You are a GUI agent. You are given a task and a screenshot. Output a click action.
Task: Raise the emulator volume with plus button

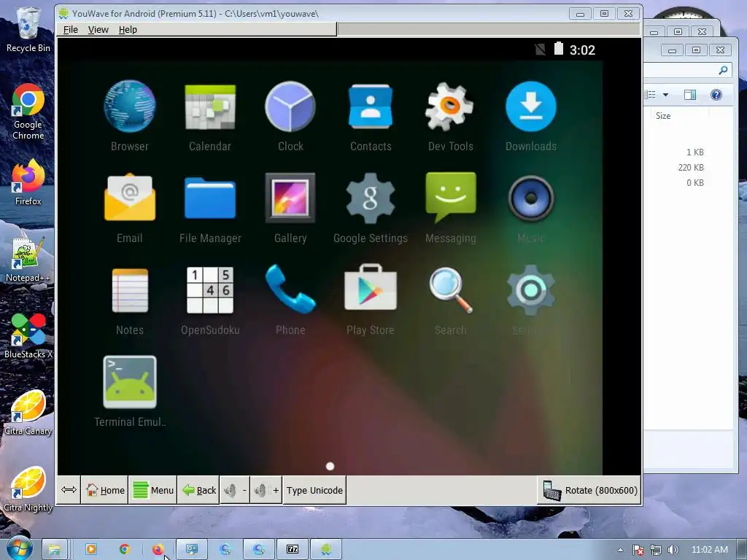(x=266, y=490)
